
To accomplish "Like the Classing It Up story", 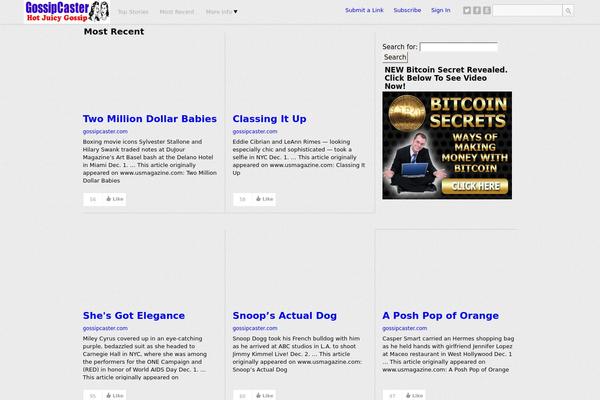I will 265,199.
